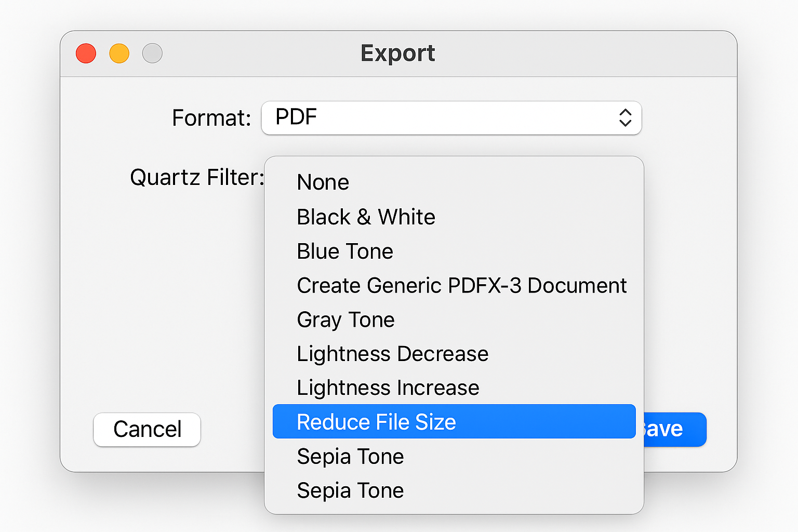This screenshot has height=532, width=798.
Task: Choose the first "Sepia Tone" entry
Action: (x=350, y=456)
